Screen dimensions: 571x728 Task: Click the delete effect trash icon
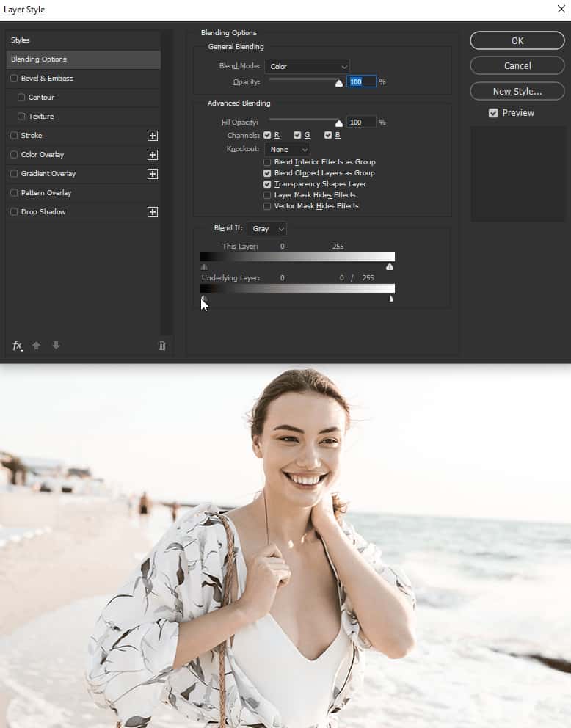click(162, 346)
